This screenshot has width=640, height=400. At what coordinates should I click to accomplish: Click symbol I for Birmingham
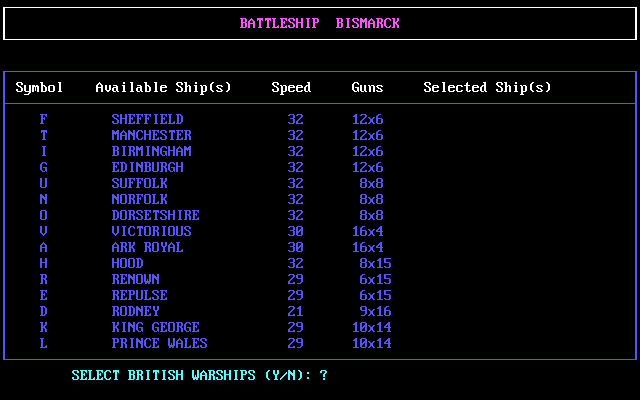(x=43, y=151)
